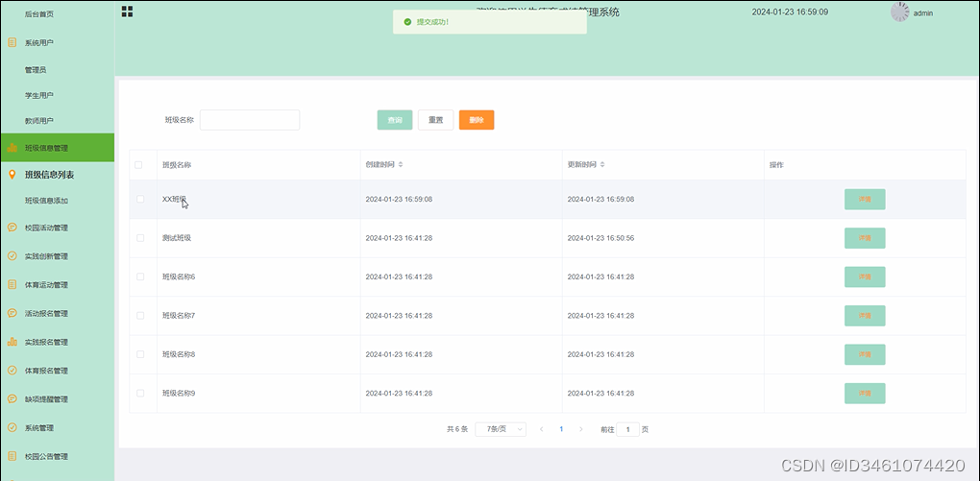
Task: Open 详情 for 测试班级 row
Action: pyautogui.click(x=865, y=238)
